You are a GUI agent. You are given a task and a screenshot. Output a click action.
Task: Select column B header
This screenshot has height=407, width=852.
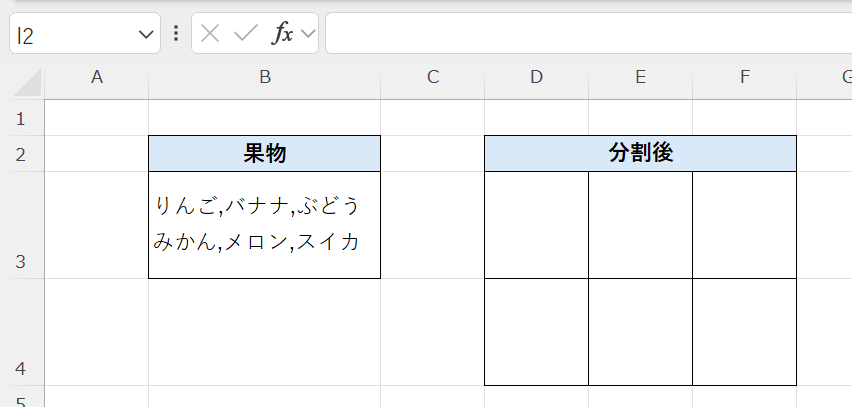tap(264, 77)
